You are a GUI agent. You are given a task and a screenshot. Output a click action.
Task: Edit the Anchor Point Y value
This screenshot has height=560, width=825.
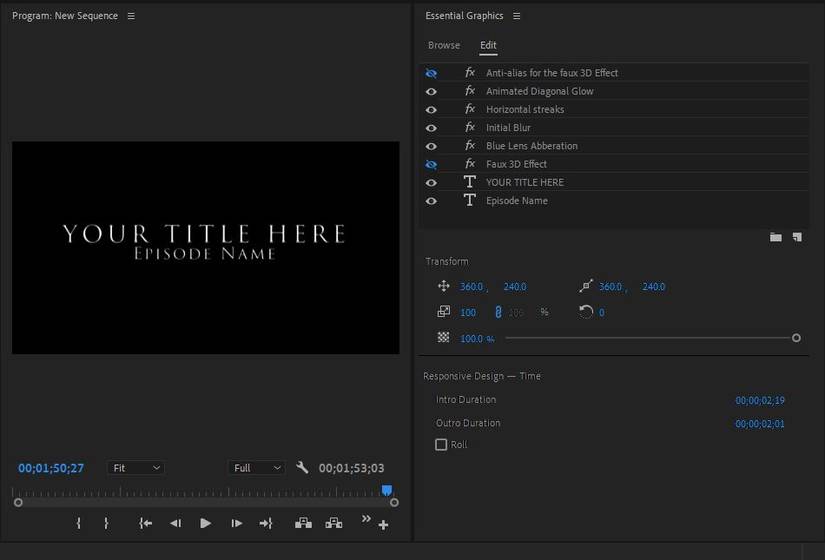coord(653,287)
